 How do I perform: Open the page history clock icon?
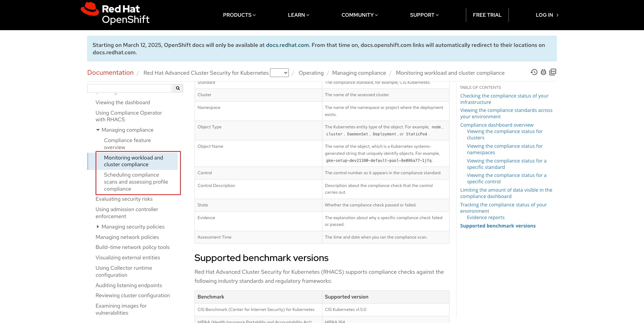pyautogui.click(x=534, y=72)
